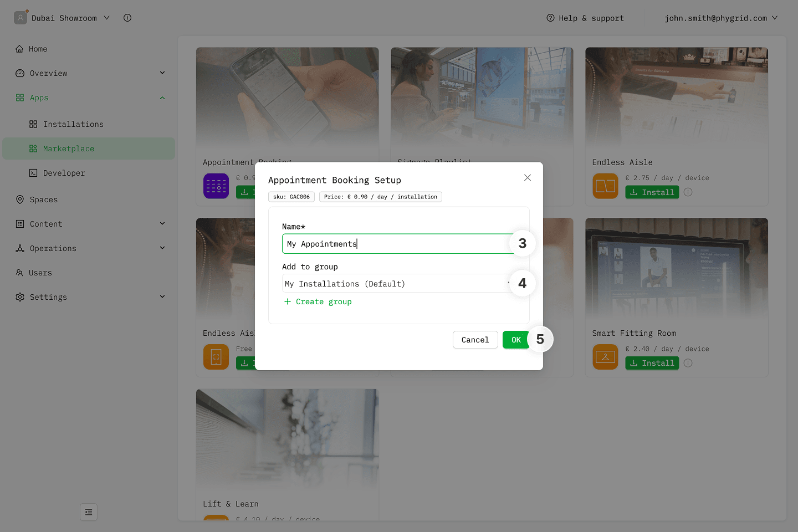The width and height of the screenshot is (798, 532).
Task: Go to Installations in the sidebar
Action: click(73, 124)
